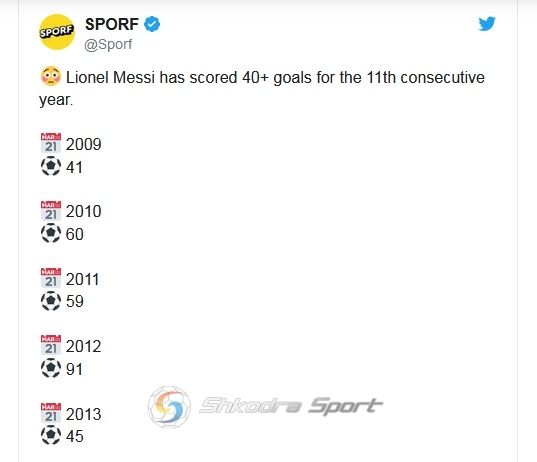
Task: Click the Shkodra Sport watermark logo
Action: coord(265,407)
